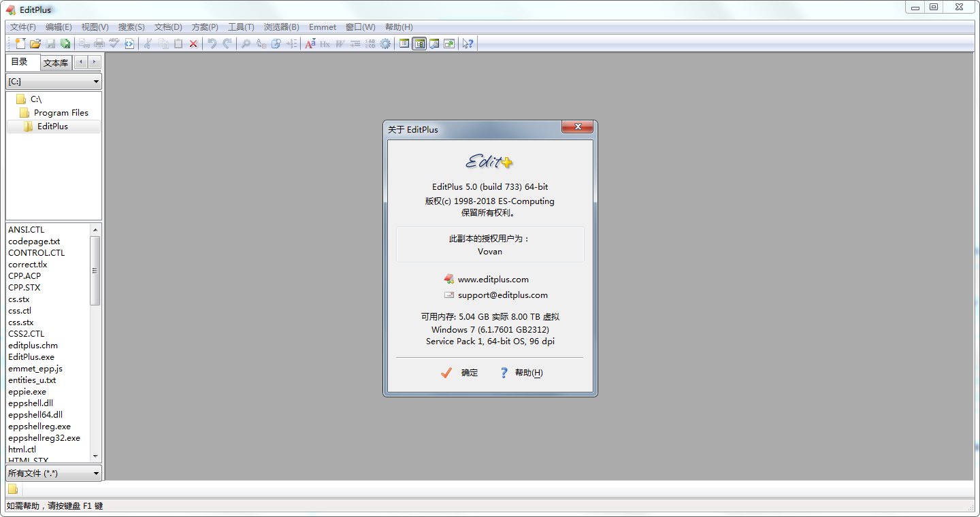Toggle the directory window toolbar button
Screen dimensions: 980x517
[419, 44]
